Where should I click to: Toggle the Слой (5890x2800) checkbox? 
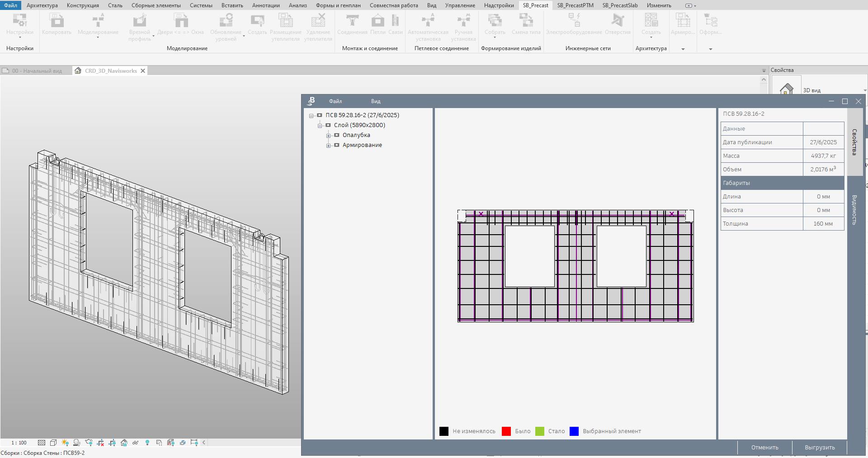pos(328,125)
